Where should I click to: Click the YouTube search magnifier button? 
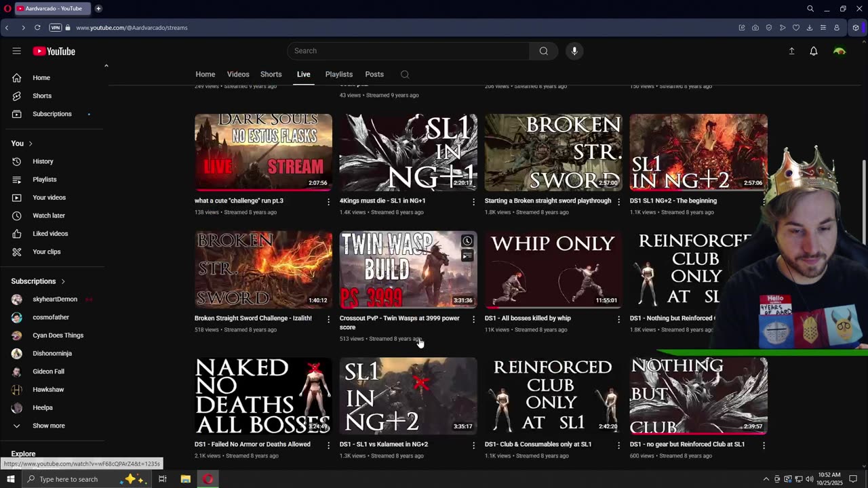(544, 51)
